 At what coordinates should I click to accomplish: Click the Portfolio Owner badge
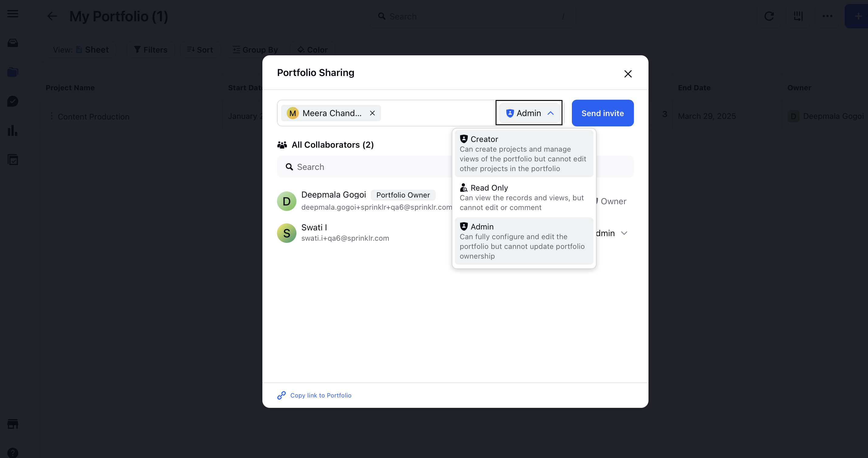coord(403,195)
